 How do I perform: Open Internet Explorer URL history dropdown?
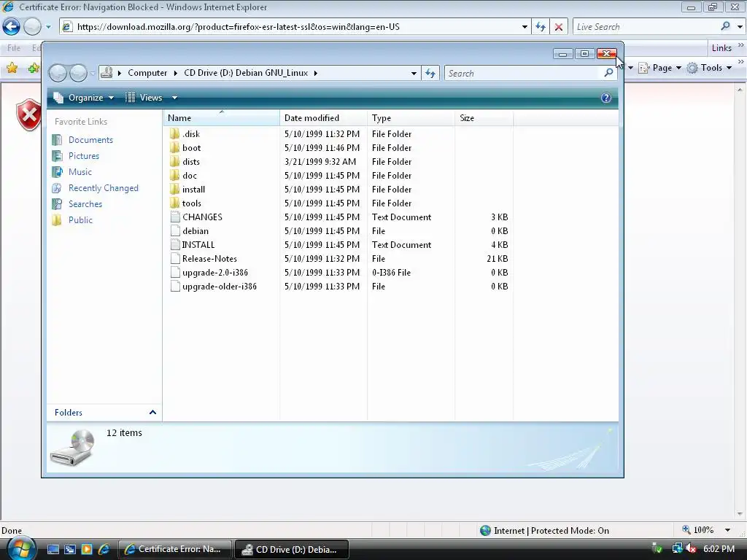tap(525, 27)
